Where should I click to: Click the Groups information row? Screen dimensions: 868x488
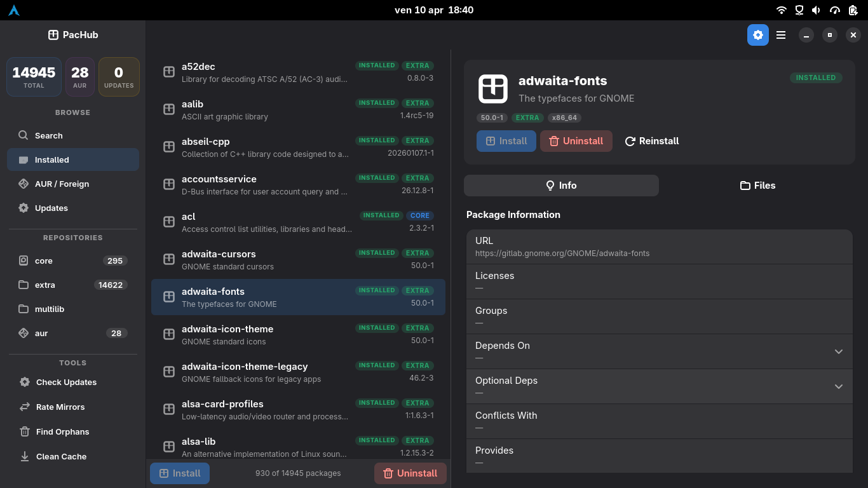660,316
